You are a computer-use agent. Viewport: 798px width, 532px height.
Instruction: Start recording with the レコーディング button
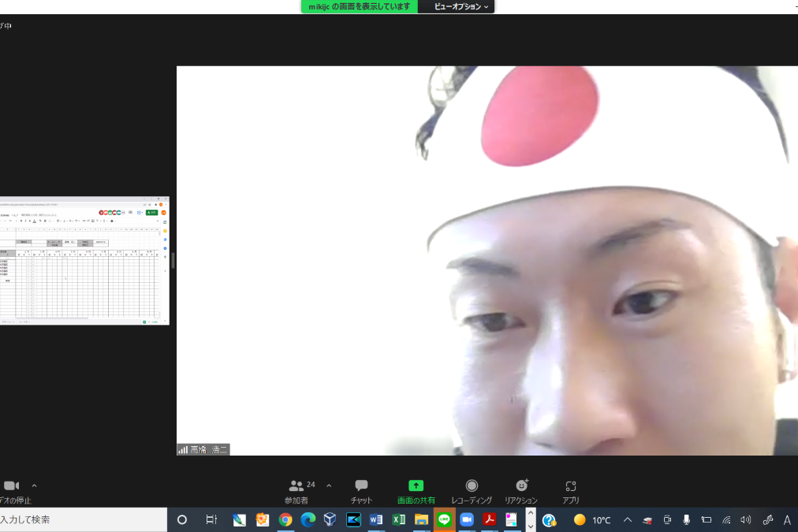(472, 490)
